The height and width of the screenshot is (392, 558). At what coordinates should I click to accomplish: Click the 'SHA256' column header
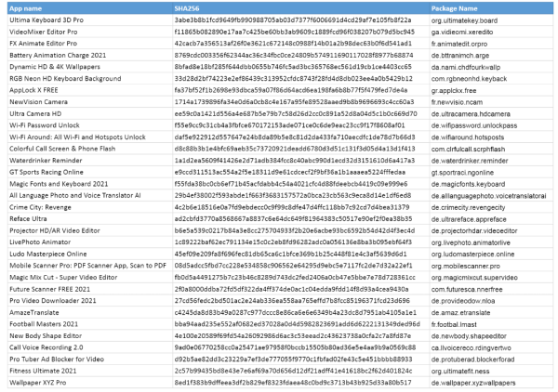[300, 8]
